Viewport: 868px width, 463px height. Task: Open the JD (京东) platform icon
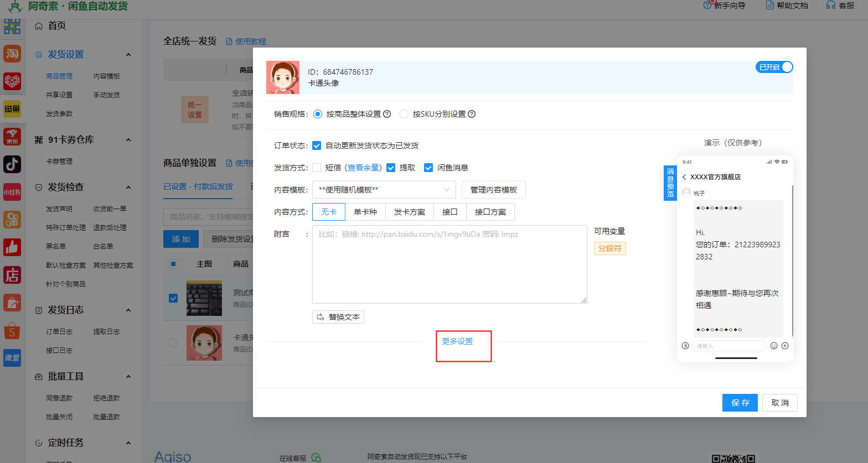[12, 137]
